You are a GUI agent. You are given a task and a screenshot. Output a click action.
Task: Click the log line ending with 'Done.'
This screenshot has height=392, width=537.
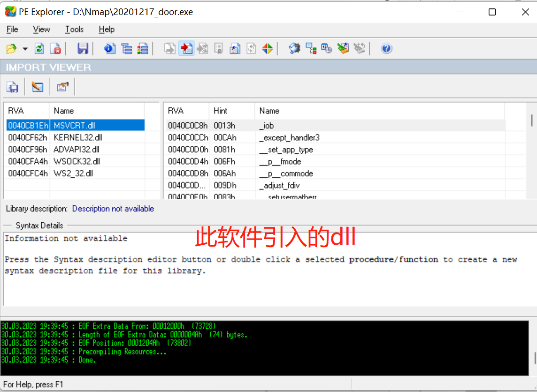coord(48,360)
